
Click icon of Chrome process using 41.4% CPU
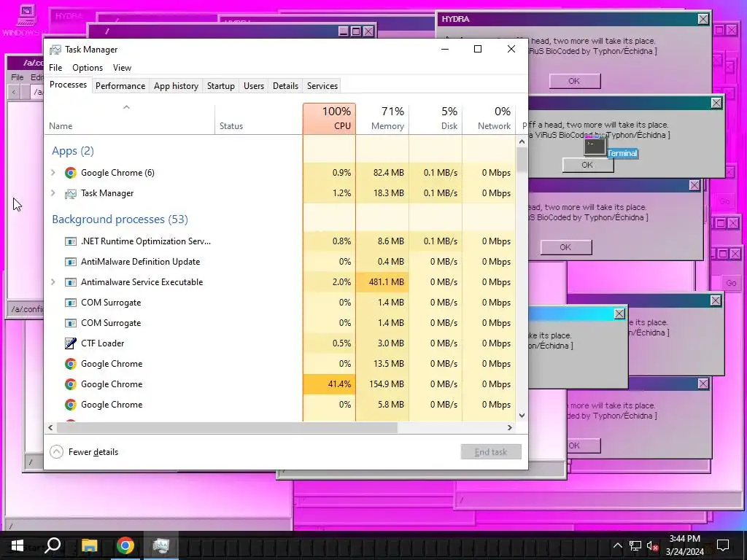click(71, 384)
